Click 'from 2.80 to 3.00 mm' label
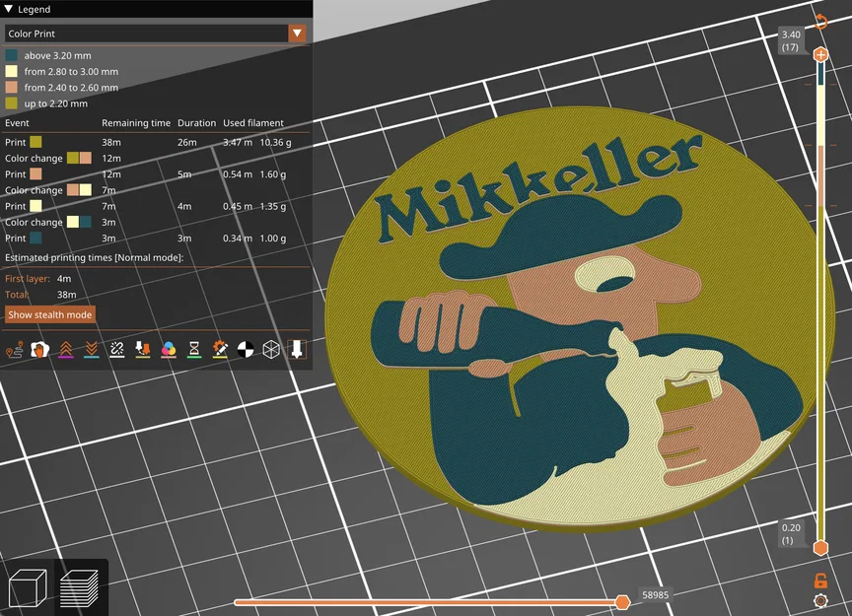 click(x=71, y=71)
